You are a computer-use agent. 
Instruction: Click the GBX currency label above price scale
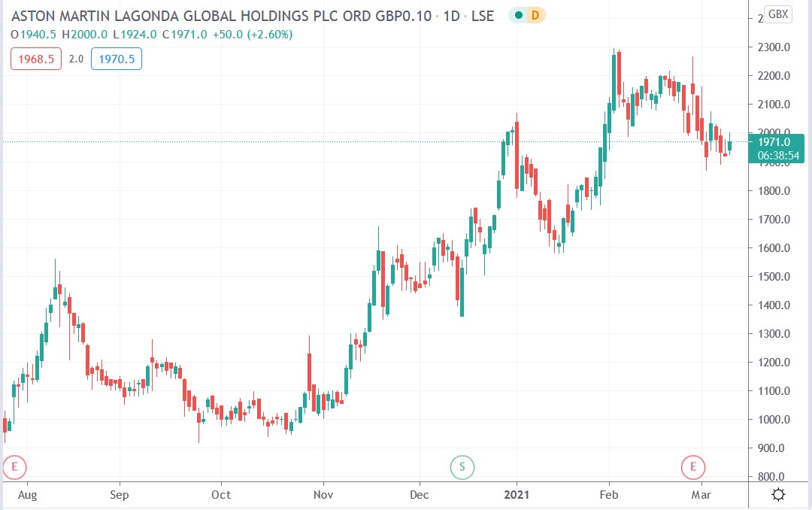[x=780, y=14]
